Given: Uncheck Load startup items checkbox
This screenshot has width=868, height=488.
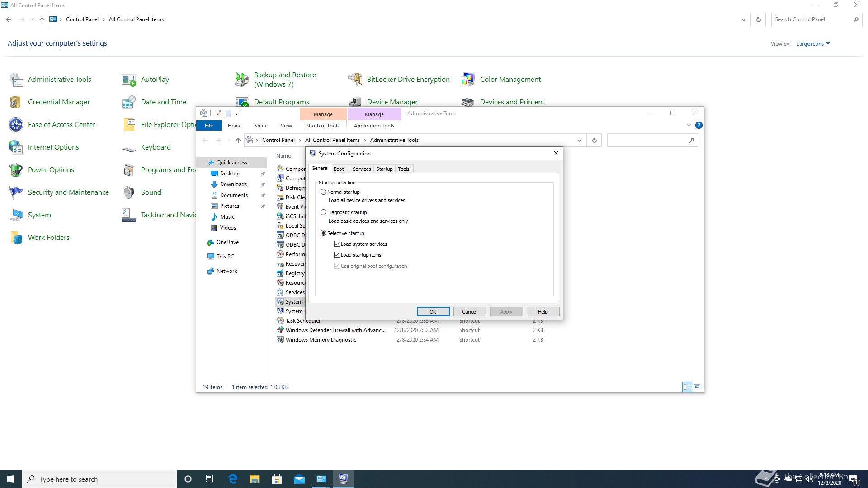Looking at the screenshot, I should pyautogui.click(x=337, y=255).
